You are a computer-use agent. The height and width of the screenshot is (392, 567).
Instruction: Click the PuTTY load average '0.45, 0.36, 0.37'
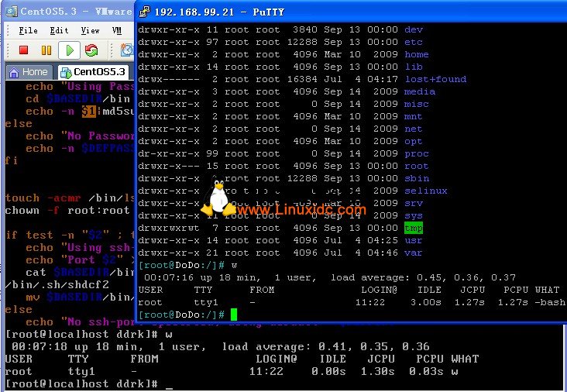tap(466, 277)
